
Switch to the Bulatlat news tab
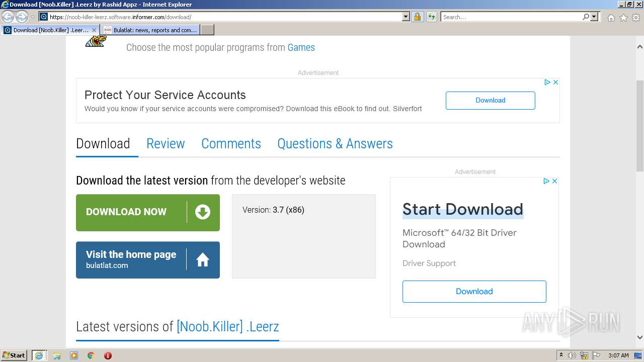(x=150, y=30)
